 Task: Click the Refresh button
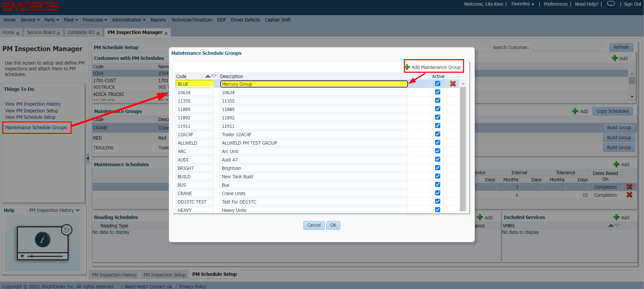pos(621,47)
